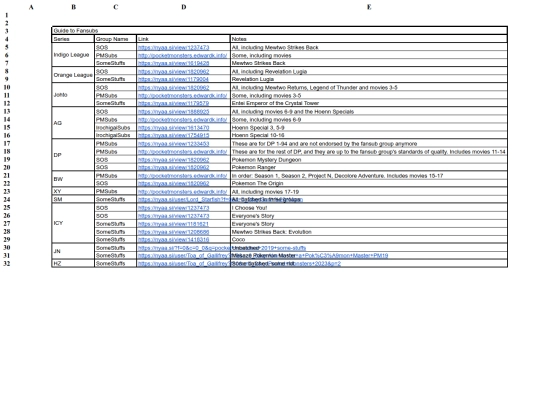Click 'SOS' group cell in row 8
540x405 pixels.
tap(115, 71)
